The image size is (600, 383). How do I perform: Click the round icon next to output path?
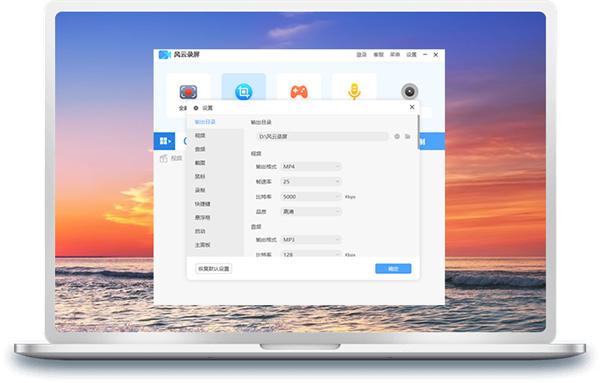tap(397, 136)
